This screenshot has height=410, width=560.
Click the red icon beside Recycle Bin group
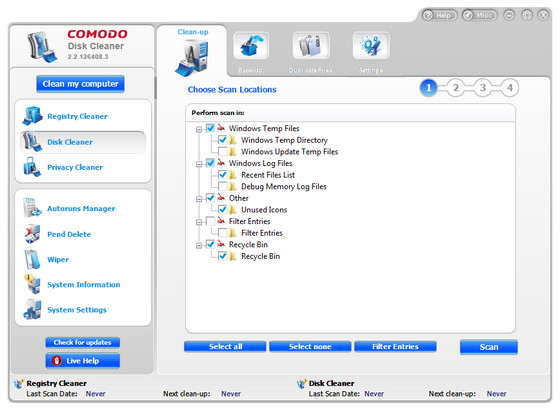pyautogui.click(x=221, y=244)
